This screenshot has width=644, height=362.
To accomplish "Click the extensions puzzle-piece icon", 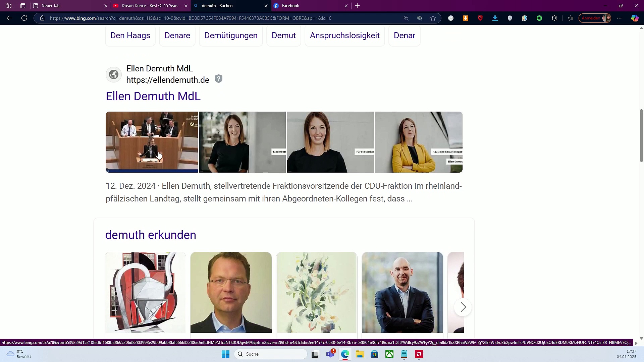I will tap(554, 18).
